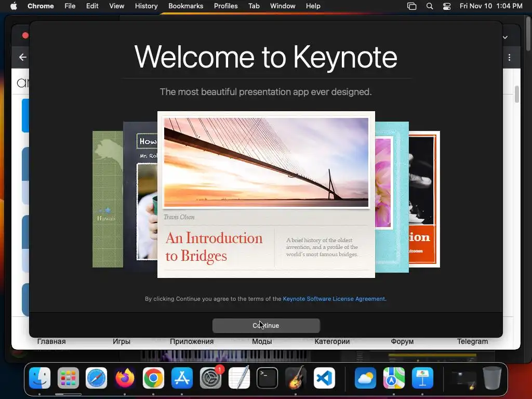Open Control Center icon

447,6
